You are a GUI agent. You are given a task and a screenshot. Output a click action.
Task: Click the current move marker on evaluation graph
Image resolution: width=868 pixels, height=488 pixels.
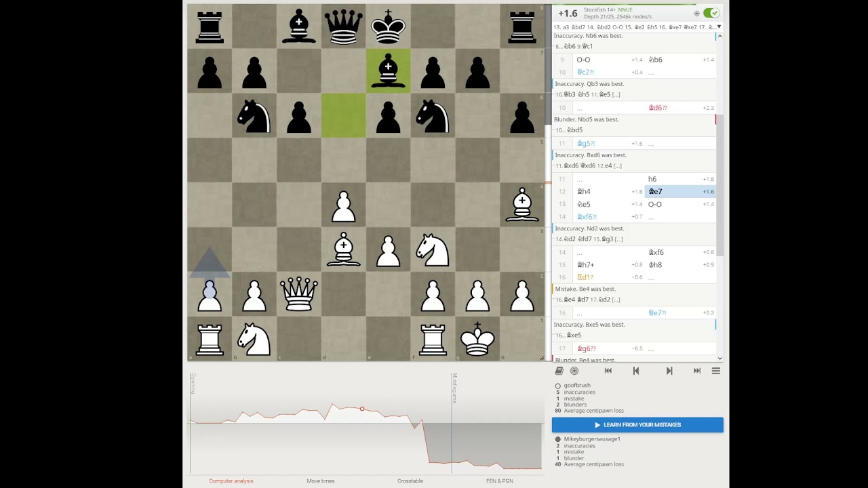tap(362, 409)
